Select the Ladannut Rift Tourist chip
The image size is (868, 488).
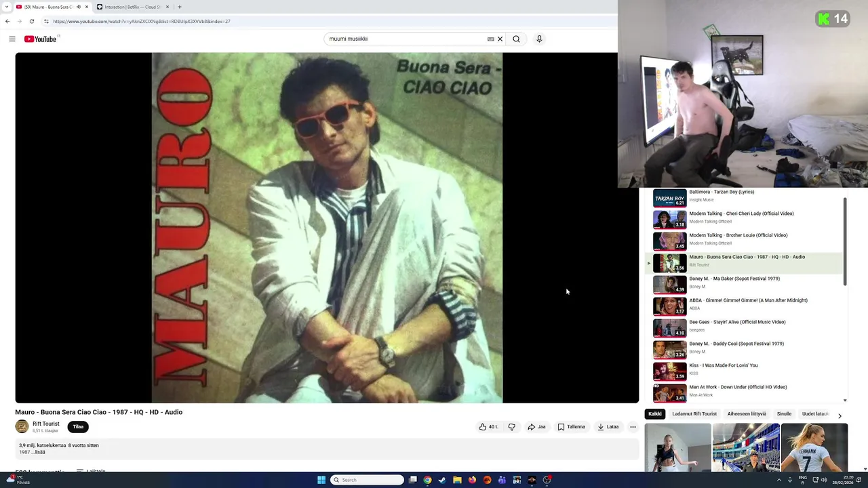tap(694, 414)
